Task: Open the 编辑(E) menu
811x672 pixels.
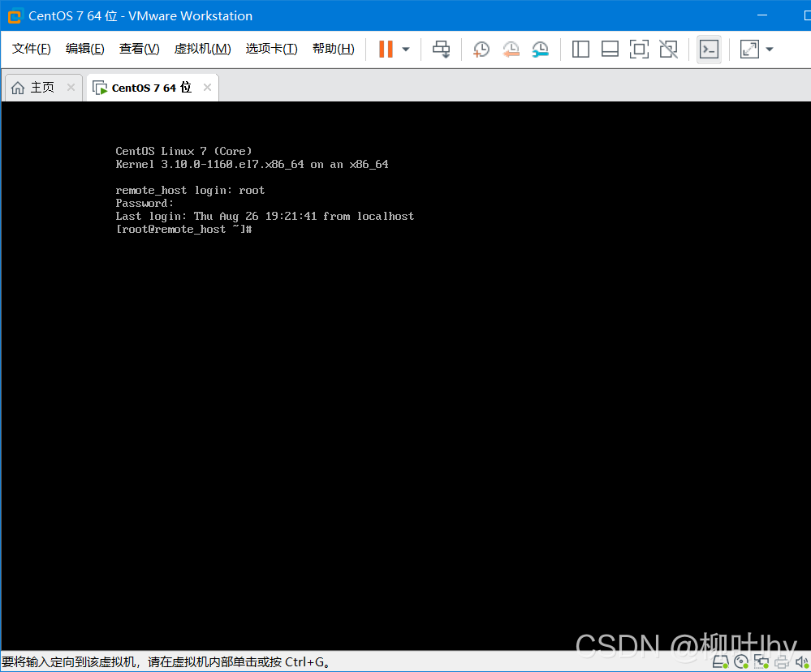Action: pos(84,49)
